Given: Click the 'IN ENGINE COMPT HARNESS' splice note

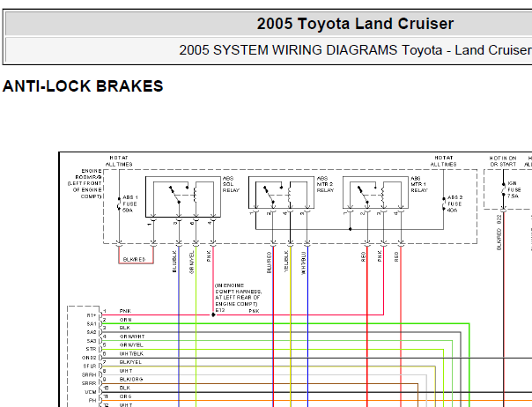Looking at the screenshot, I should point(238,294).
